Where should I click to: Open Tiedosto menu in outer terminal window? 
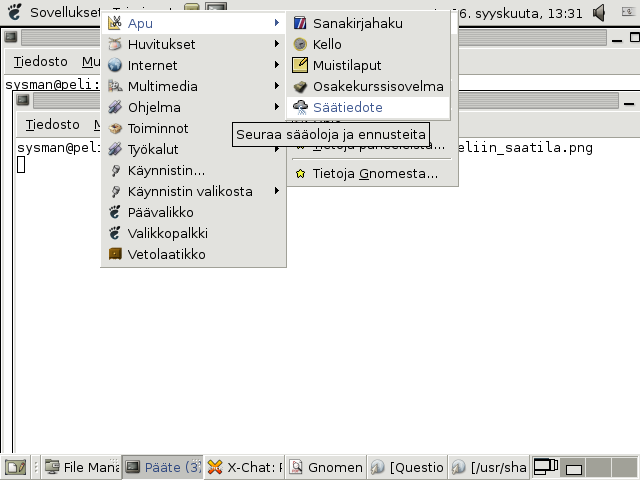click(x=40, y=62)
